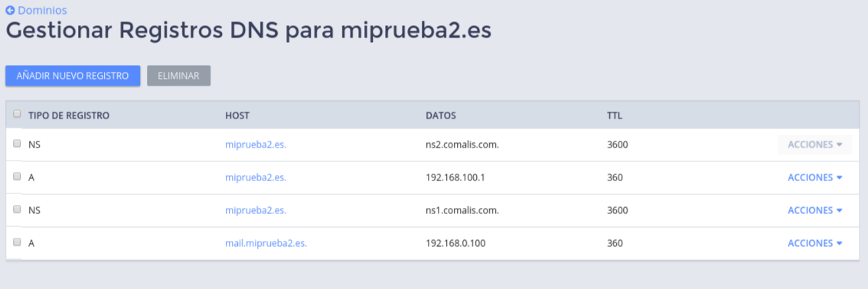The width and height of the screenshot is (868, 289).
Task: Toggle the select-all checkbox in table header
Action: click(17, 114)
